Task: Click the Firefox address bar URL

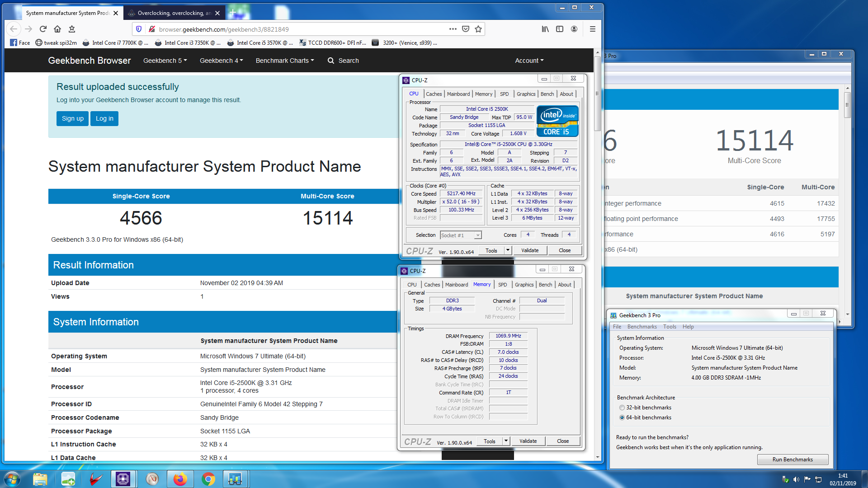Action: click(224, 29)
